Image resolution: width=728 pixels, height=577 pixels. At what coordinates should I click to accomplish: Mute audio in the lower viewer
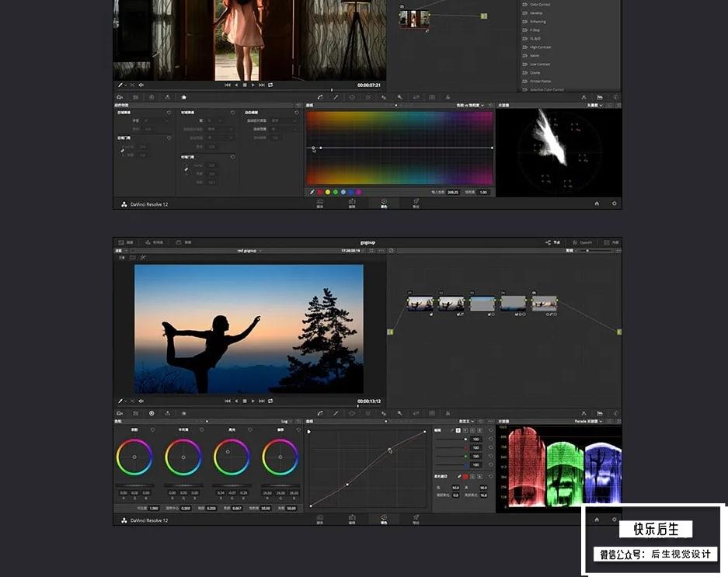[141, 401]
